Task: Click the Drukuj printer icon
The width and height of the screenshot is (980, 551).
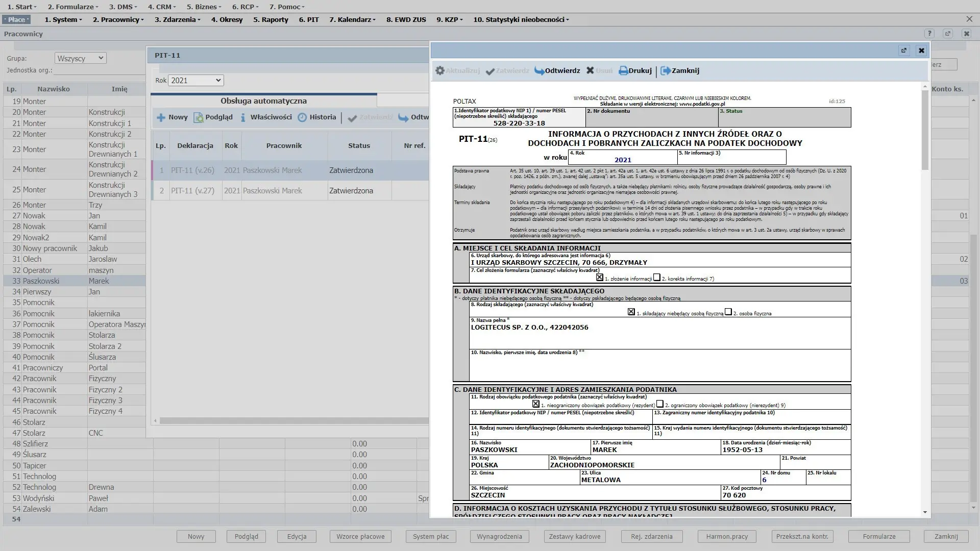Action: pyautogui.click(x=623, y=71)
